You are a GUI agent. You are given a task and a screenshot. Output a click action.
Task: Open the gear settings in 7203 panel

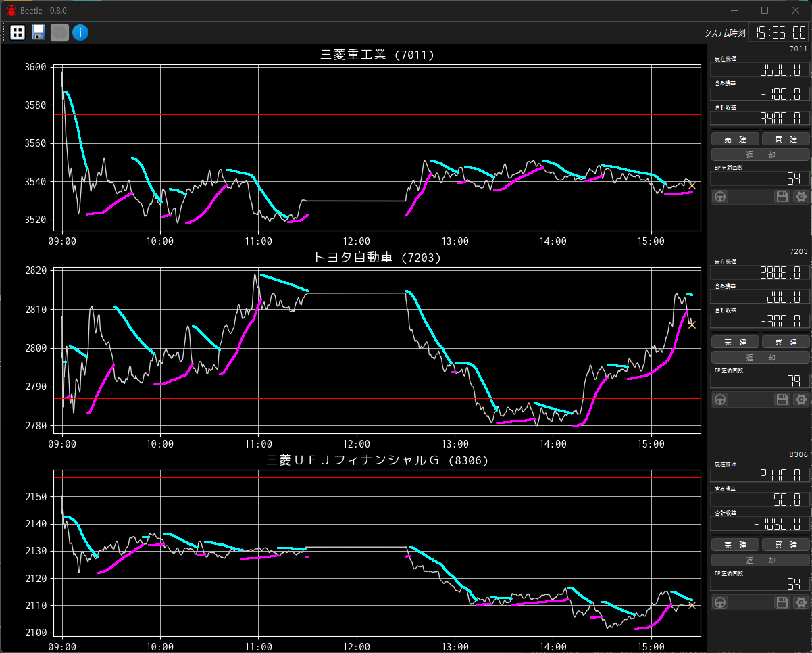[801, 400]
